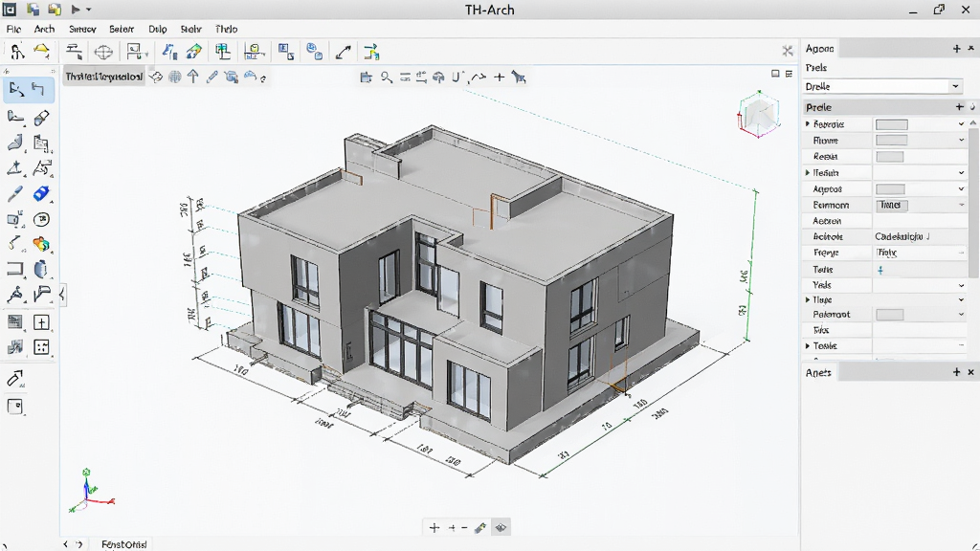Click the plus button in the "Prelle" section header
The image size is (980, 551).
click(959, 107)
